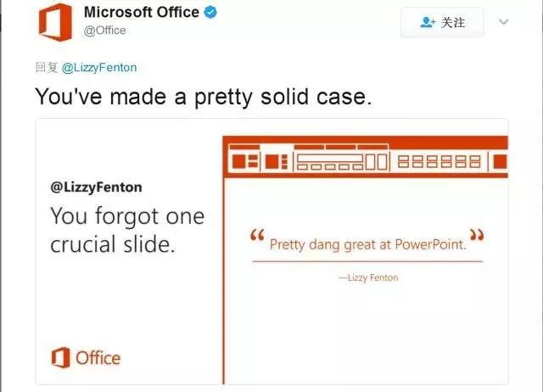Open @LizzyFenton mention in reply line
The width and height of the screenshot is (543, 392).
(x=99, y=68)
